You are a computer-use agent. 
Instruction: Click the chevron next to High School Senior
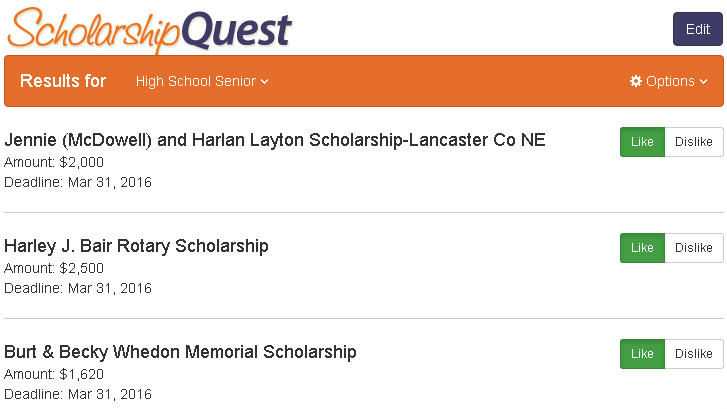point(264,82)
